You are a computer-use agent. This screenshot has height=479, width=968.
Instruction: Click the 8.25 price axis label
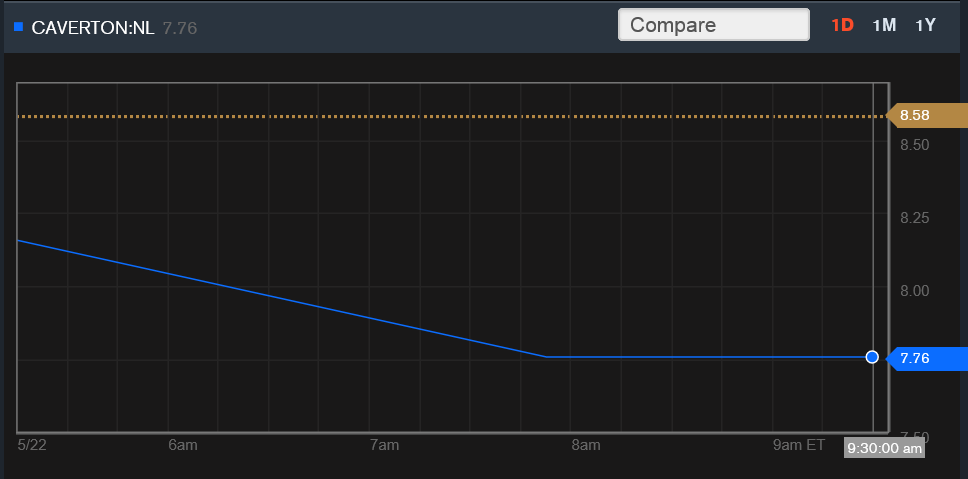(x=914, y=218)
